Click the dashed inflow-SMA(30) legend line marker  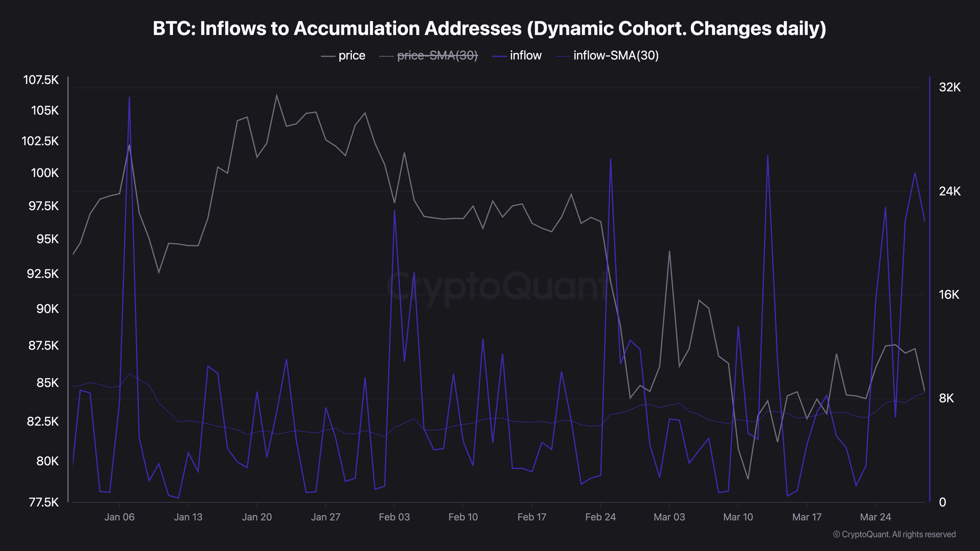(563, 56)
